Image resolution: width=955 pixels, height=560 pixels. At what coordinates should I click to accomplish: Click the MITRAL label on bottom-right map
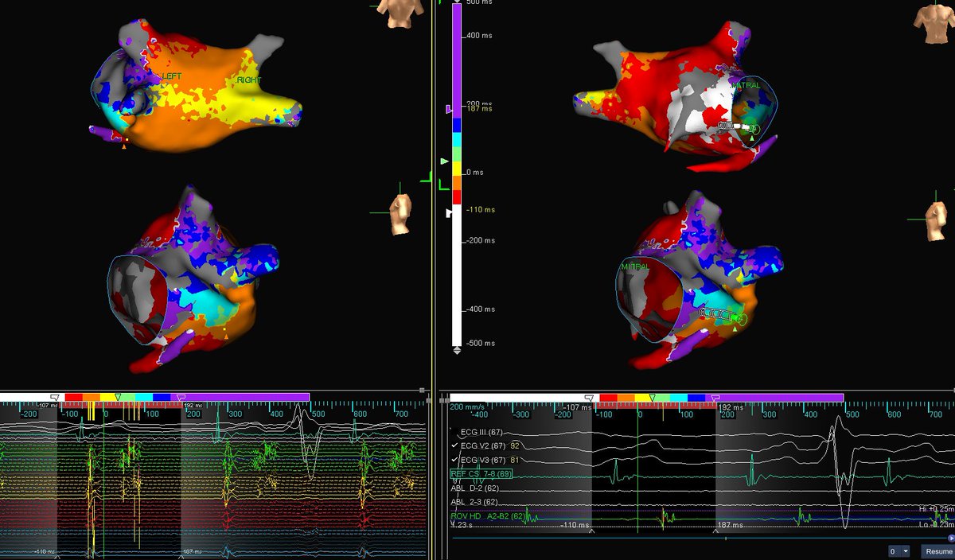tap(636, 267)
